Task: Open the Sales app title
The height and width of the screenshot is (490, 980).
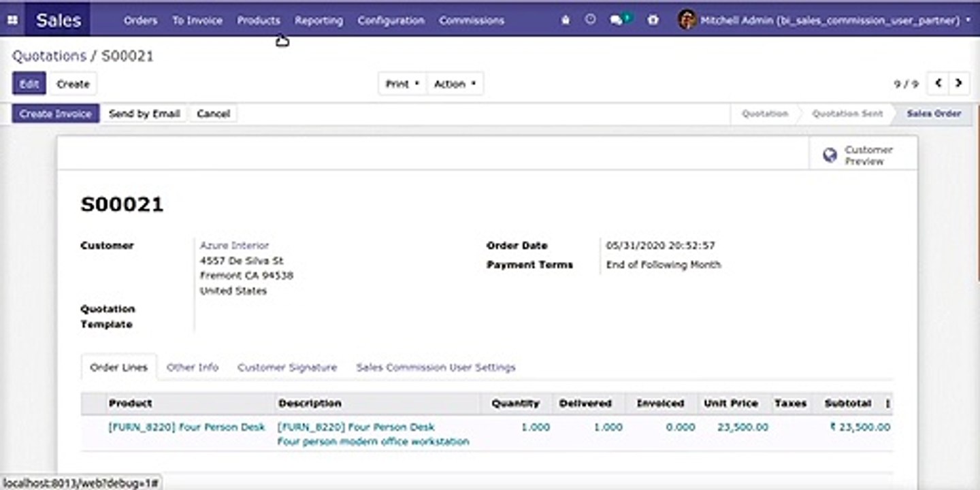Action: tap(59, 20)
